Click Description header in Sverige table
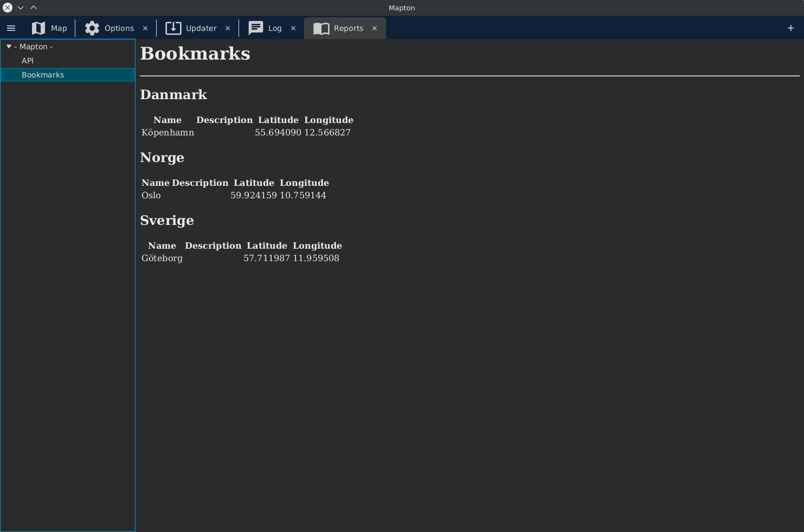This screenshot has height=532, width=804. 213,246
